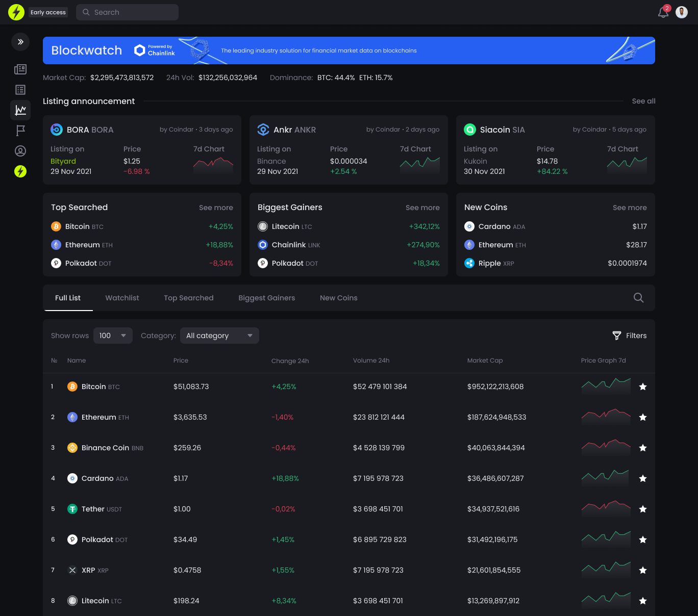Open the account sidebar icon
The image size is (698, 616).
point(20,151)
